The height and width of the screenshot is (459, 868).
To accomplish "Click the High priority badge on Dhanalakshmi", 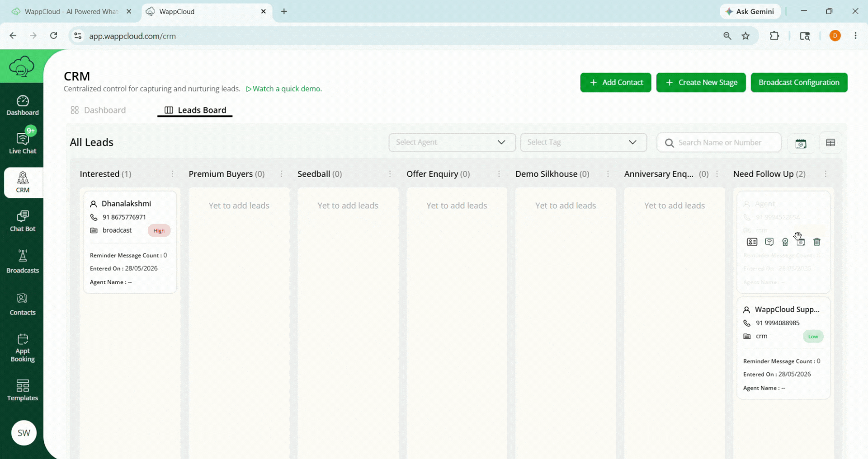I will pos(159,230).
